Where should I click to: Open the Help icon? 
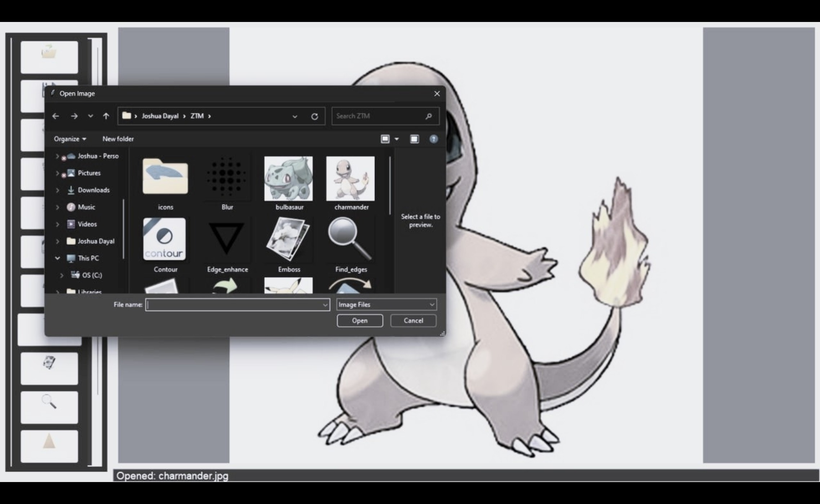tap(433, 139)
